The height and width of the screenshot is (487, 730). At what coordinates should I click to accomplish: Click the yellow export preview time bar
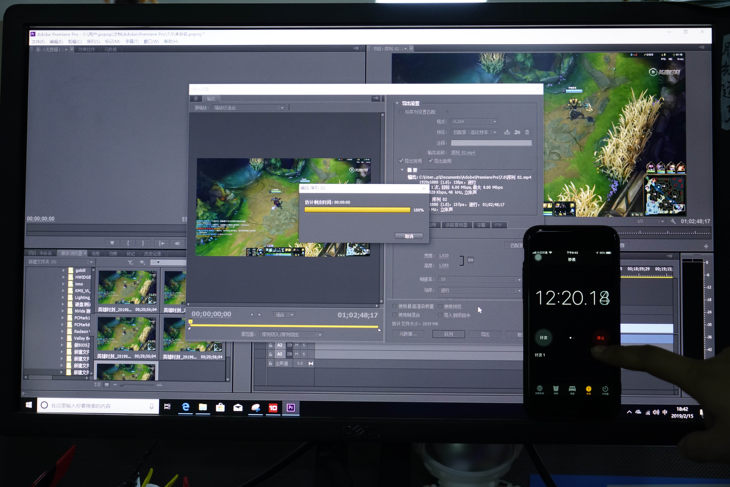[x=284, y=326]
